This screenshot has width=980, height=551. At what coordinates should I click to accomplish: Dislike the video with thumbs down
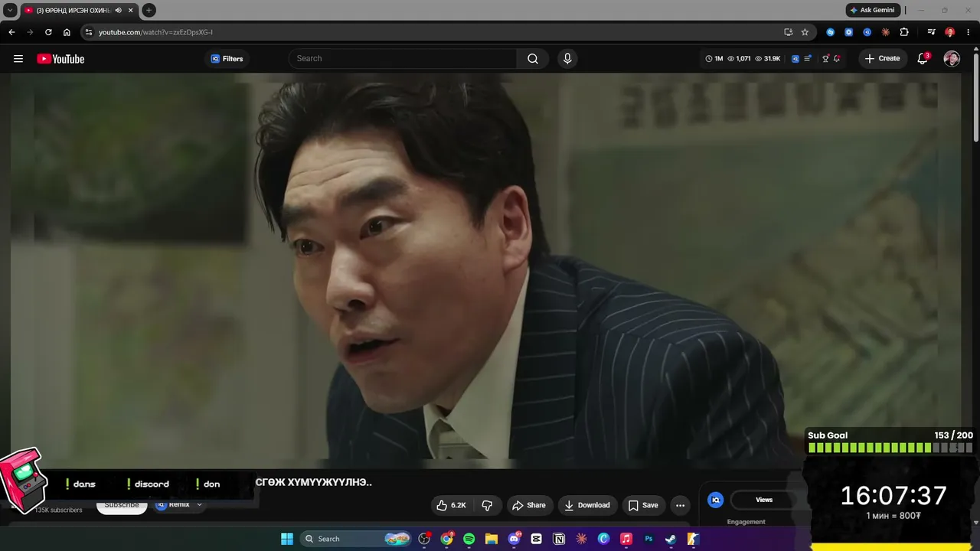487,505
